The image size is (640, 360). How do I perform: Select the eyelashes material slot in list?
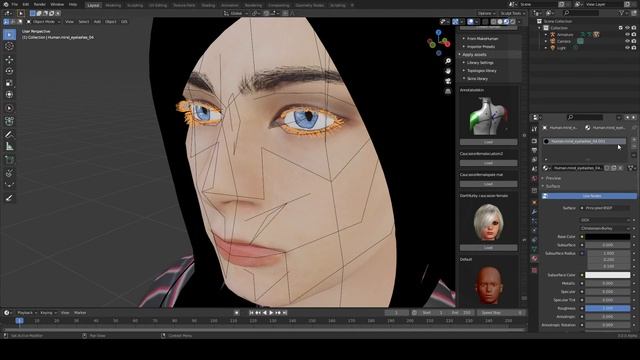(584, 141)
